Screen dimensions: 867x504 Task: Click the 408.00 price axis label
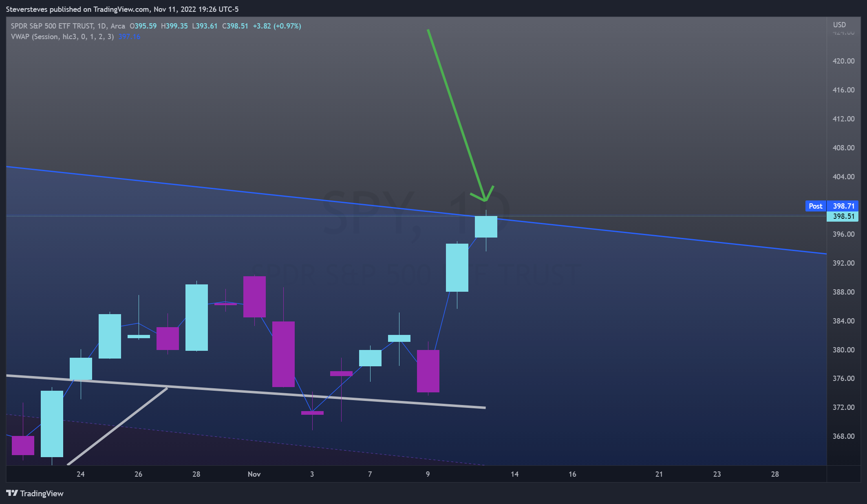[843, 148]
